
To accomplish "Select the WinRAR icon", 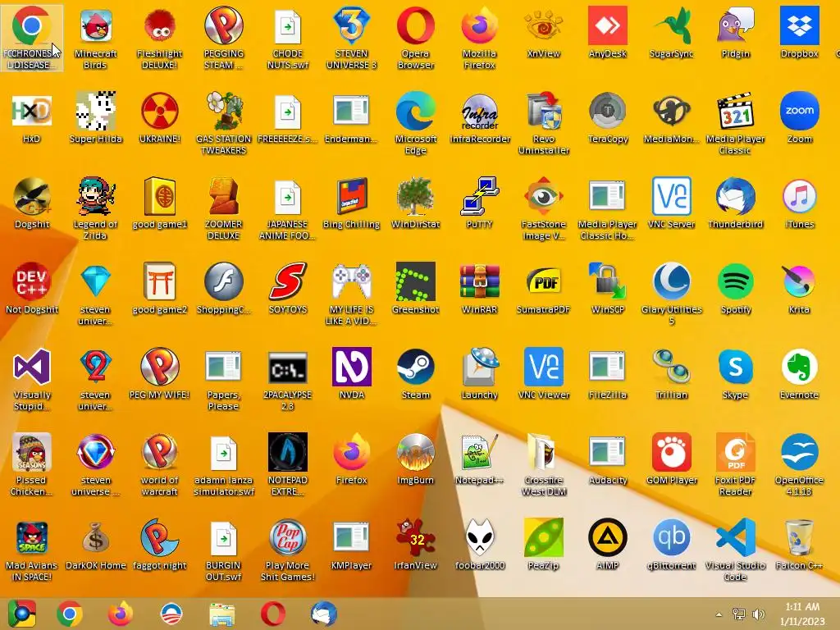I will [x=479, y=281].
